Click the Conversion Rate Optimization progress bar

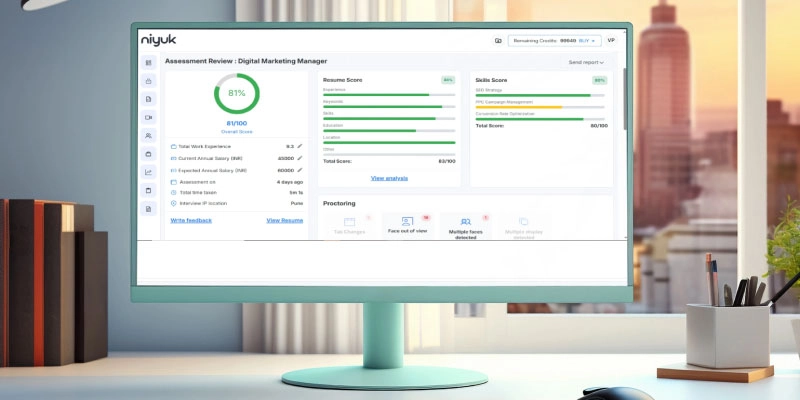pyautogui.click(x=540, y=119)
